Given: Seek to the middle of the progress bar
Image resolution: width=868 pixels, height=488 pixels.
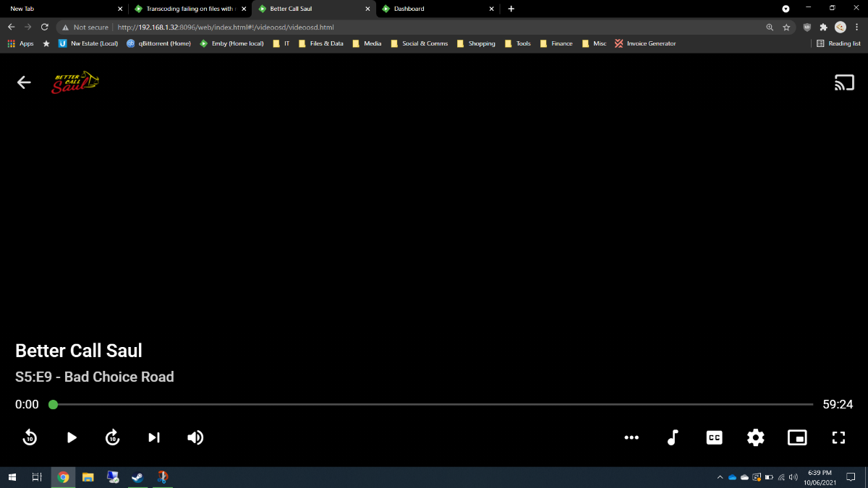Looking at the screenshot, I should pyautogui.click(x=433, y=404).
